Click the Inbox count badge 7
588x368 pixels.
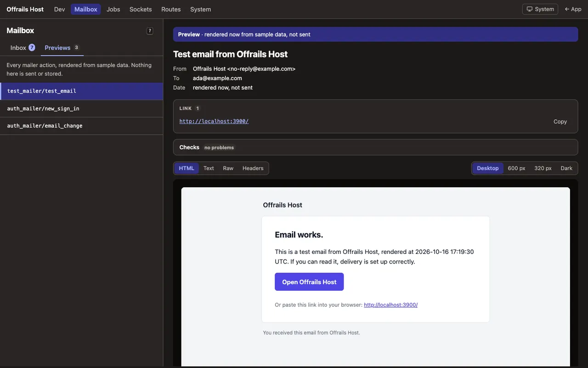coord(32,47)
